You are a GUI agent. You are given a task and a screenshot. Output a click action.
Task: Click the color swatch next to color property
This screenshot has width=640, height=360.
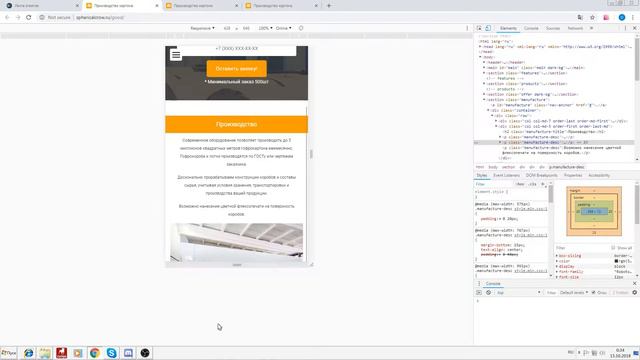(x=616, y=261)
